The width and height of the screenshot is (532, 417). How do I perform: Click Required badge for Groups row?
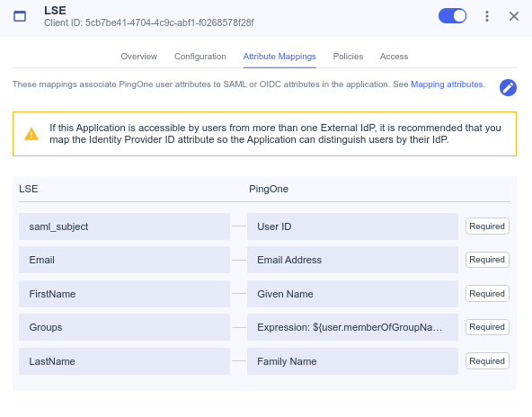coord(487,327)
